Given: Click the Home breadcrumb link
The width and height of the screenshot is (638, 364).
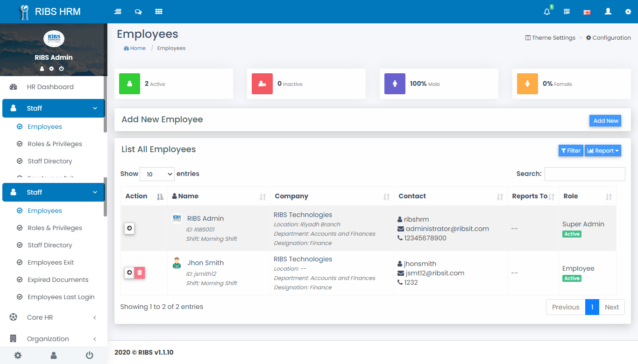Looking at the screenshot, I should [135, 48].
